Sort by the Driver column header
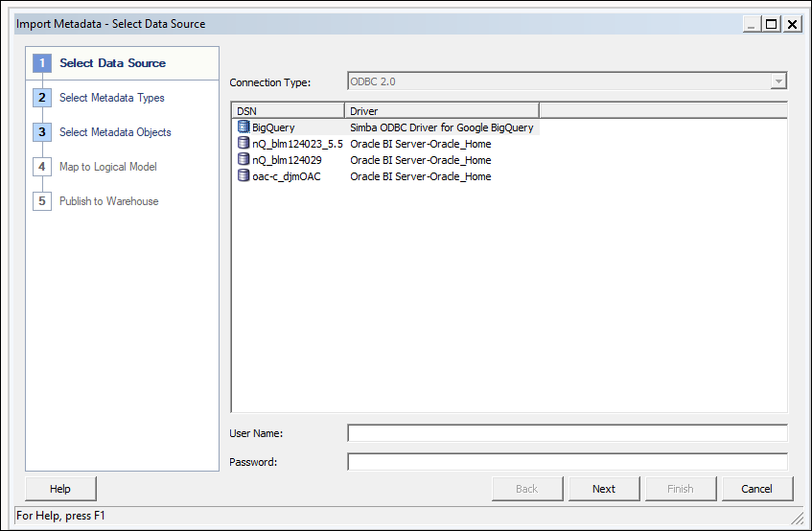Screen dimensions: 812x531 [x=442, y=111]
